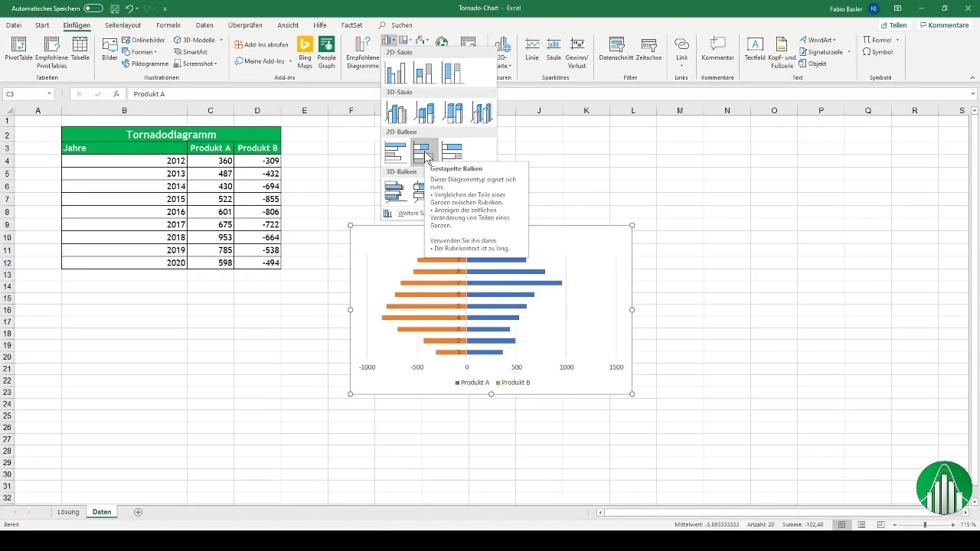
Task: Select Gestapelte Balken chart type
Action: (x=424, y=152)
